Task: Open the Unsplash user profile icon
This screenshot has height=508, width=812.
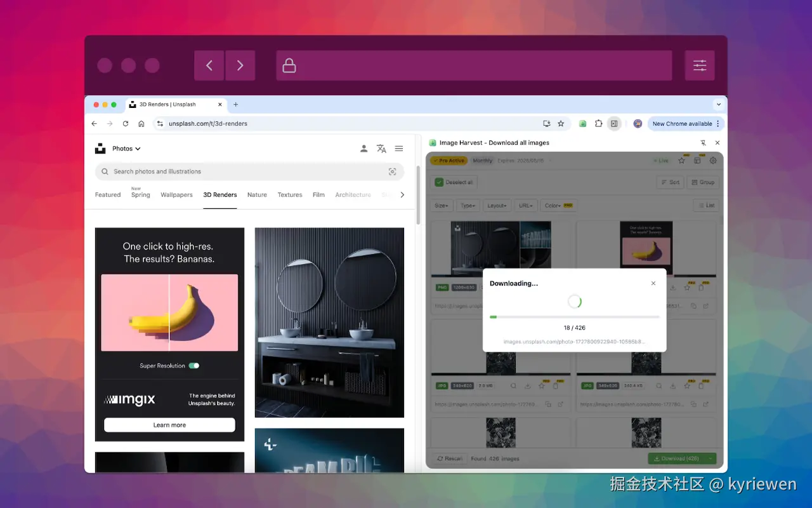Action: [x=363, y=149]
